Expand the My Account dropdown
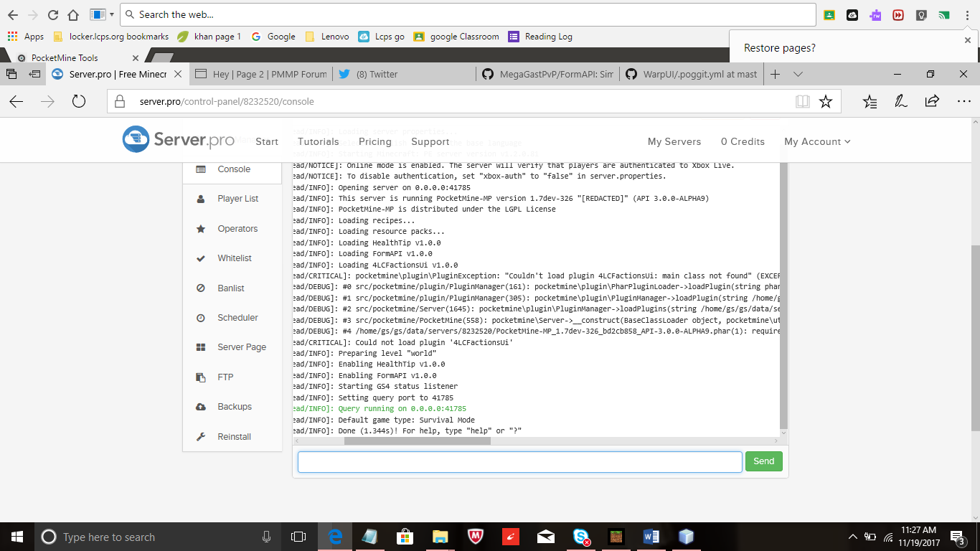Screen dimensions: 980x551 (x=817, y=141)
